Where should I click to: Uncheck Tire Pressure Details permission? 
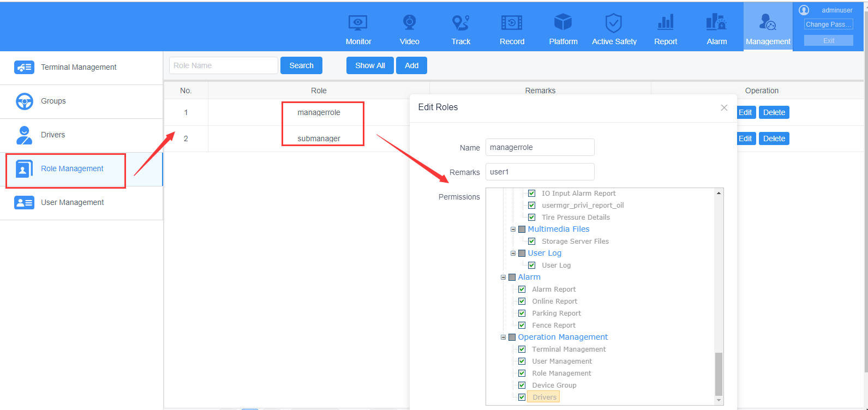[531, 217]
